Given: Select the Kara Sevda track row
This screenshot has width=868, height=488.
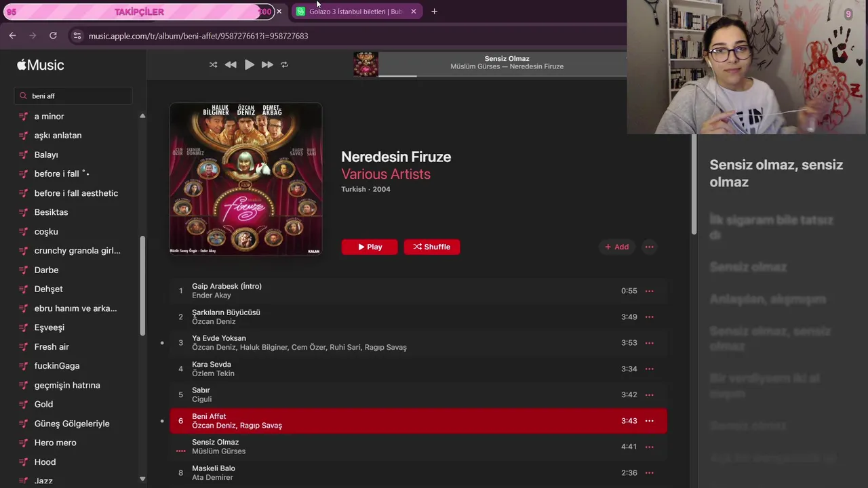Looking at the screenshot, I should tap(418, 369).
